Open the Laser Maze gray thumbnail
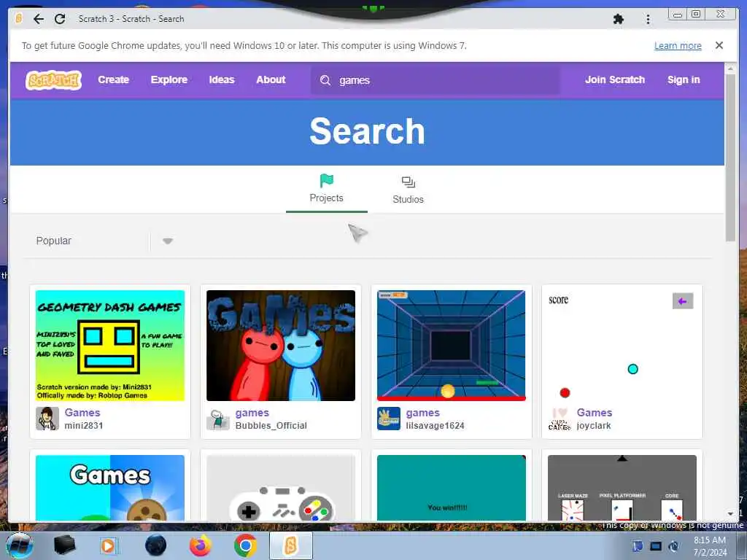Viewport: 747px width, 560px height. tap(622, 488)
